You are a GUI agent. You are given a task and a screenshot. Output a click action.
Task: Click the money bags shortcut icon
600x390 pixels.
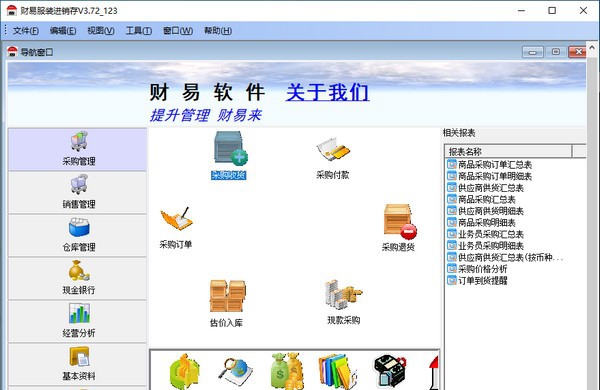pyautogui.click(x=287, y=371)
